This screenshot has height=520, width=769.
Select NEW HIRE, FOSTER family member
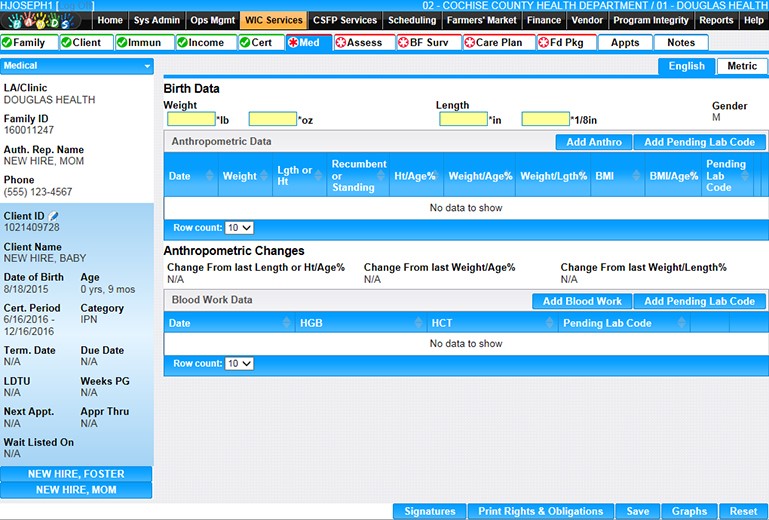click(x=76, y=474)
